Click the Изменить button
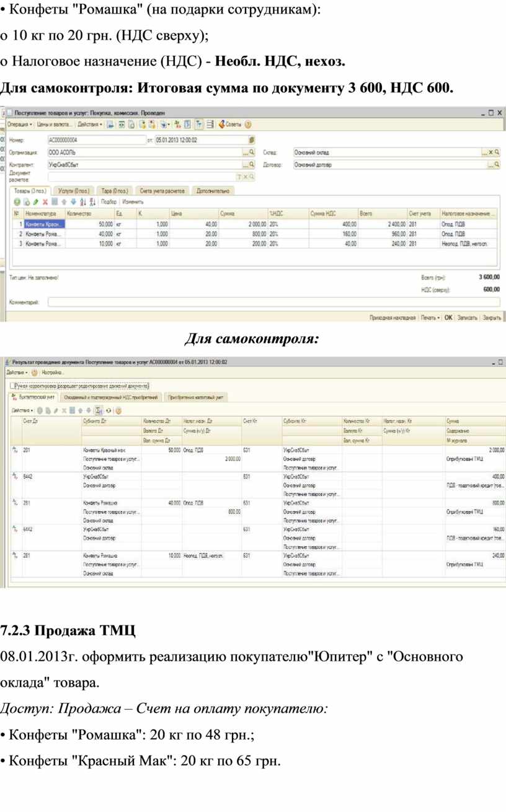This screenshot has width=506, height=812. pyautogui.click(x=133, y=201)
